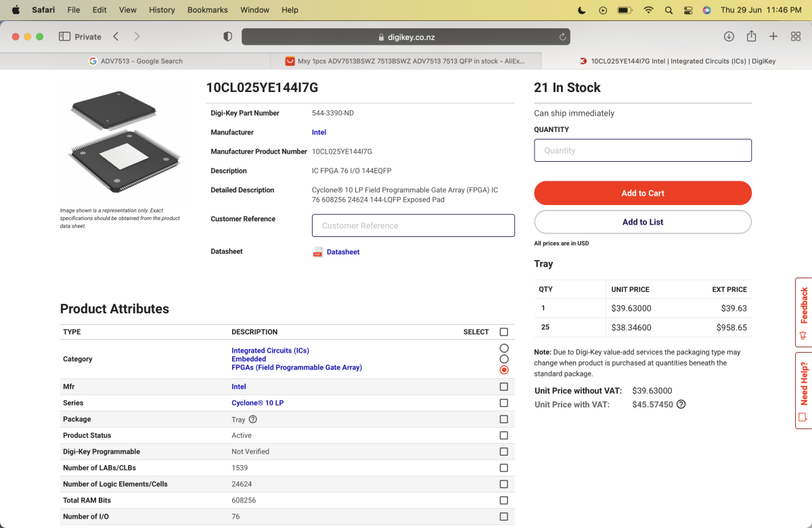Click the PDF icon beside Datasheet
Image resolution: width=812 pixels, height=528 pixels.
(x=318, y=252)
